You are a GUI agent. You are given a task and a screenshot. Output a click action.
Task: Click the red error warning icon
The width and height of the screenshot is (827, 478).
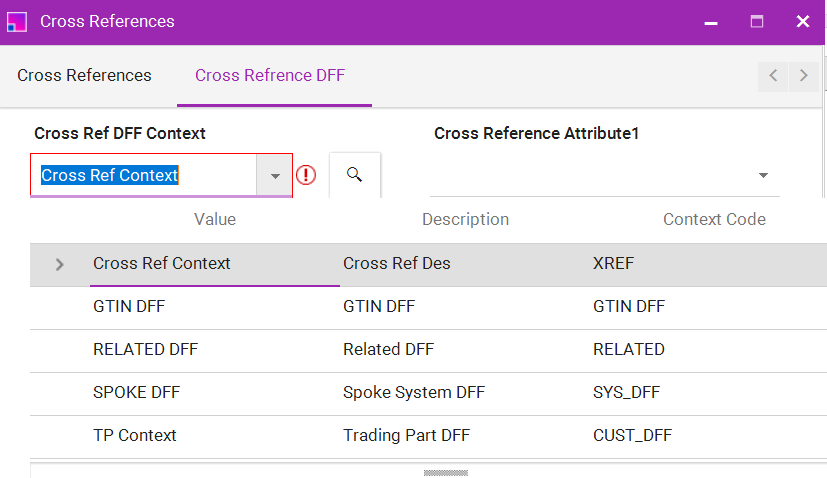(306, 175)
